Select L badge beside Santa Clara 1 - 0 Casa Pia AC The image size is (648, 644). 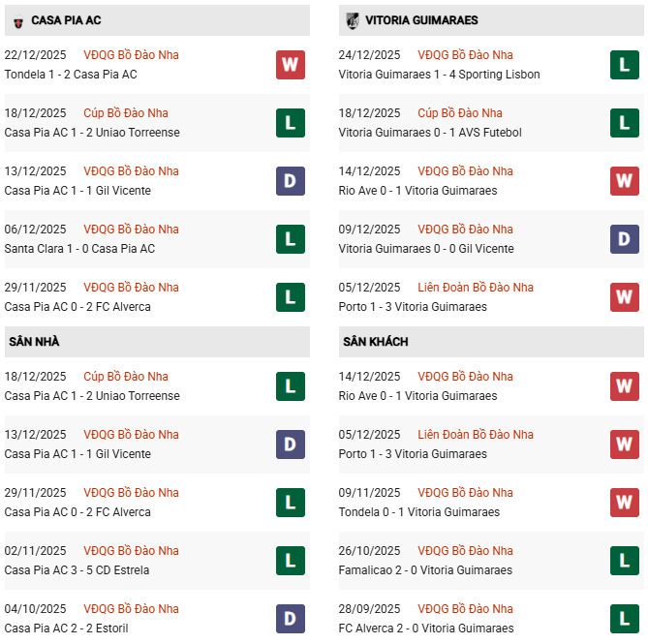coord(290,239)
